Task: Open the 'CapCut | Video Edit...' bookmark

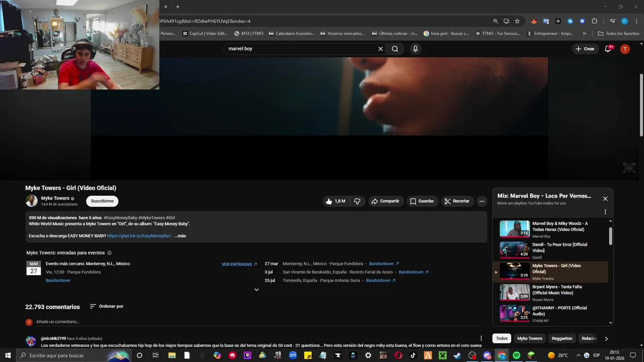Action: [205, 34]
